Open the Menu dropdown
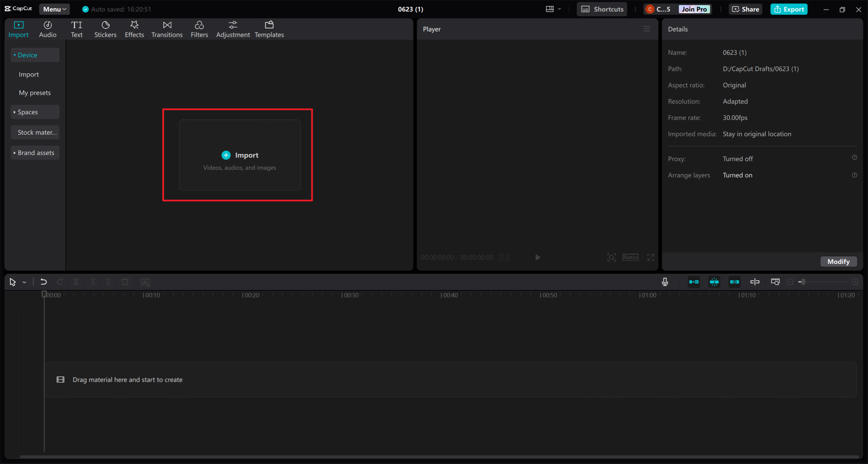Viewport: 868px width, 464px height. tap(54, 9)
